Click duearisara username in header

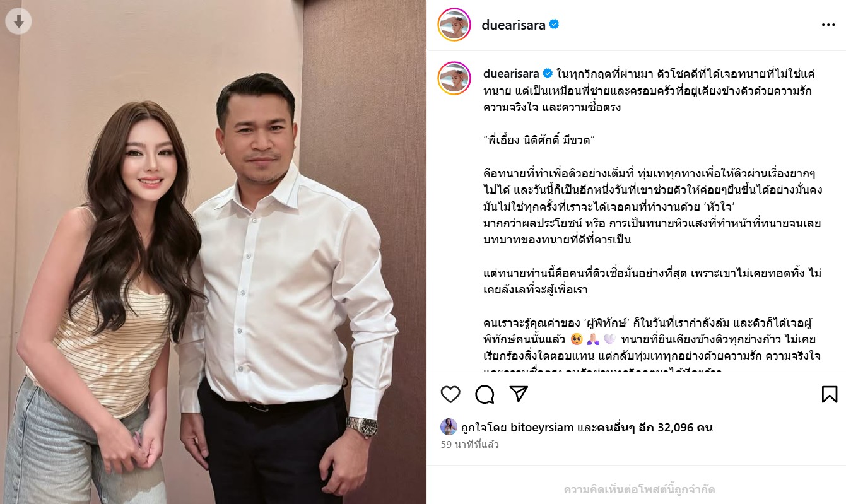click(x=514, y=25)
